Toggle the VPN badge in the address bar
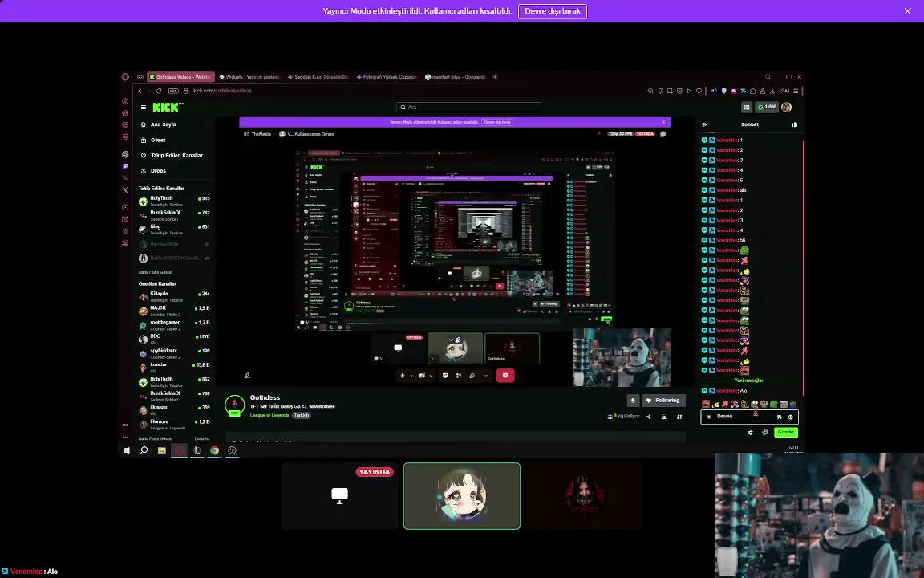924x578 pixels. [173, 91]
